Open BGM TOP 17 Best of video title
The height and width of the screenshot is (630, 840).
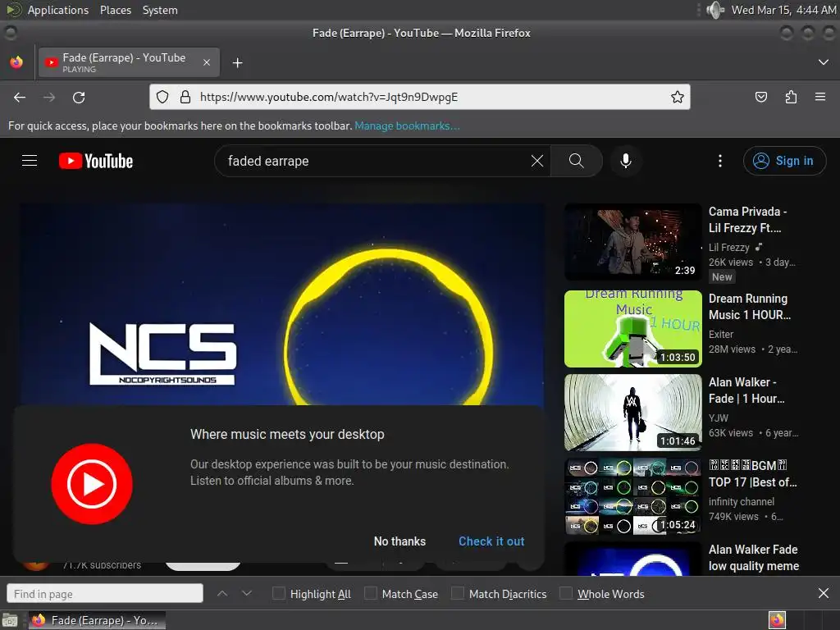pyautogui.click(x=753, y=473)
